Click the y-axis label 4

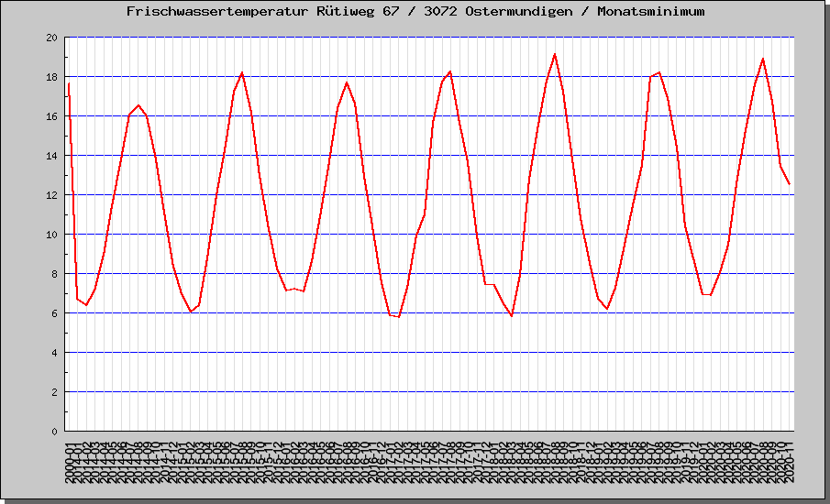[x=55, y=353]
